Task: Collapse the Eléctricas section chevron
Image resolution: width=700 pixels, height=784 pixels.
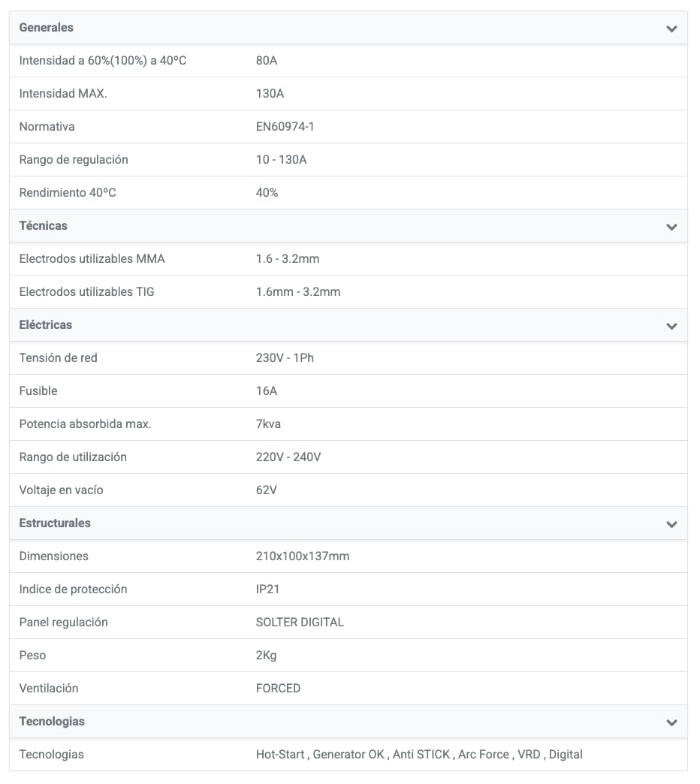Action: (x=671, y=326)
